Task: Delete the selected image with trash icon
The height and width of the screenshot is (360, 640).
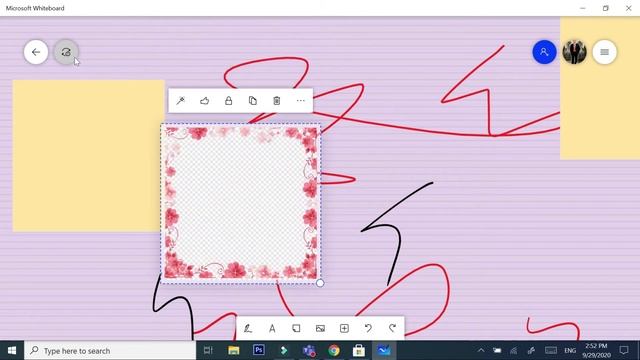Action: [x=277, y=101]
